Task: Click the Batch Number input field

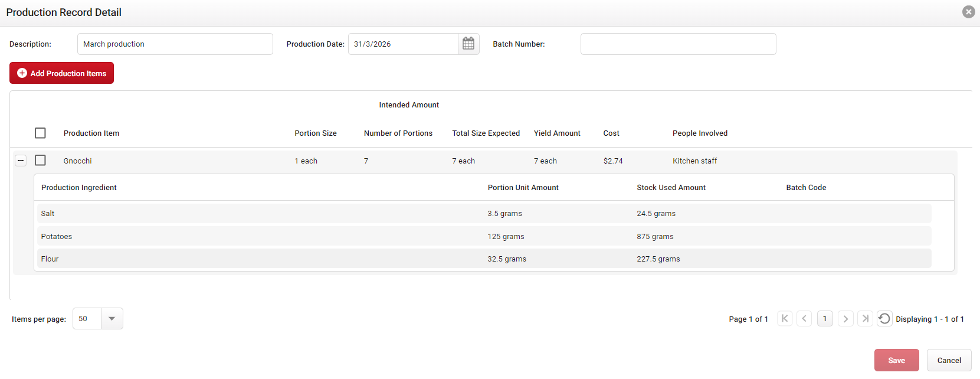Action: (678, 44)
